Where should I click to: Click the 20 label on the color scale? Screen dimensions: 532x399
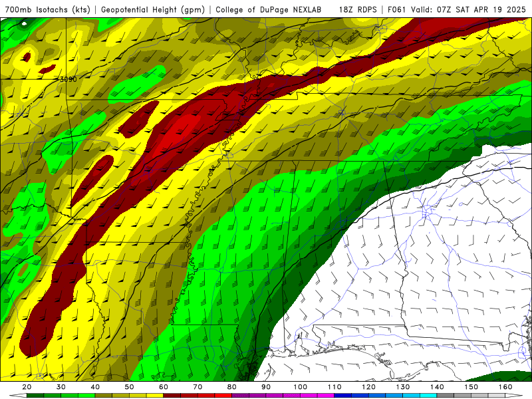click(x=27, y=387)
